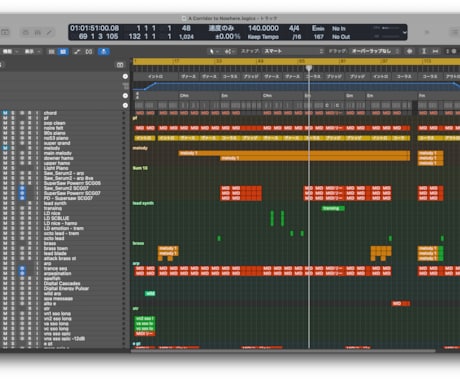
Task: Click the playhead handle in the ruler
Action: 309,68
